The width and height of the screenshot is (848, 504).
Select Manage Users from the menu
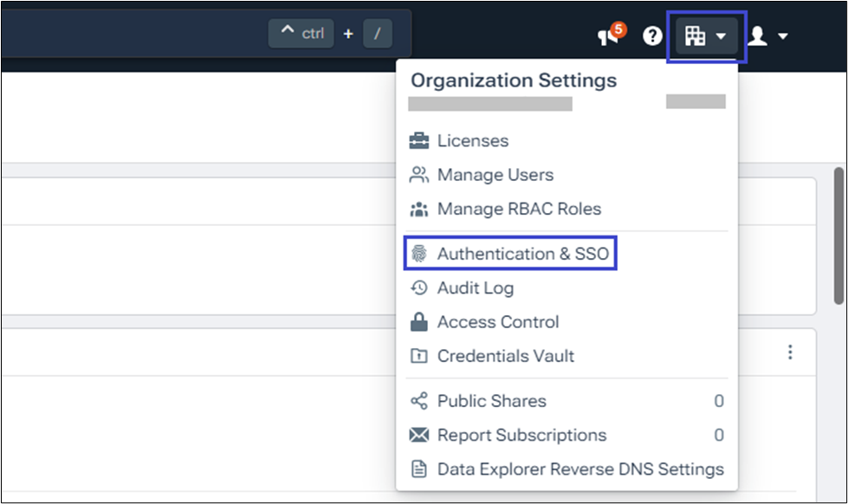pyautogui.click(x=495, y=175)
